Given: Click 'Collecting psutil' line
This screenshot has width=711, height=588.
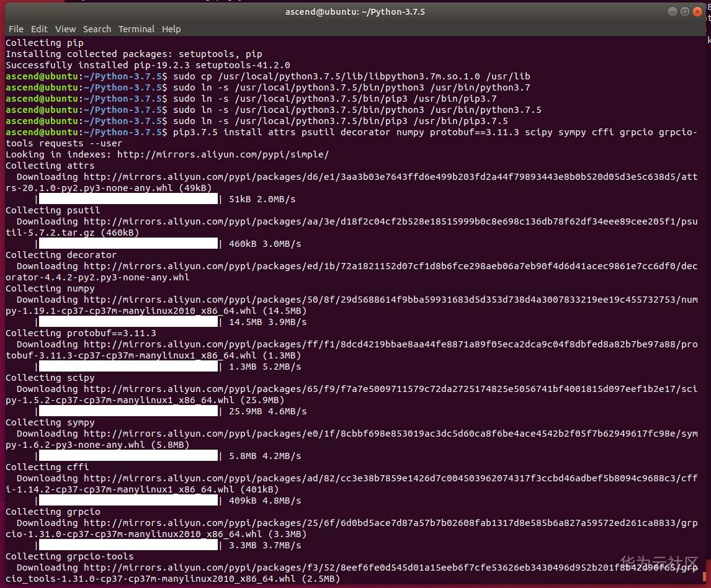Looking at the screenshot, I should [53, 210].
